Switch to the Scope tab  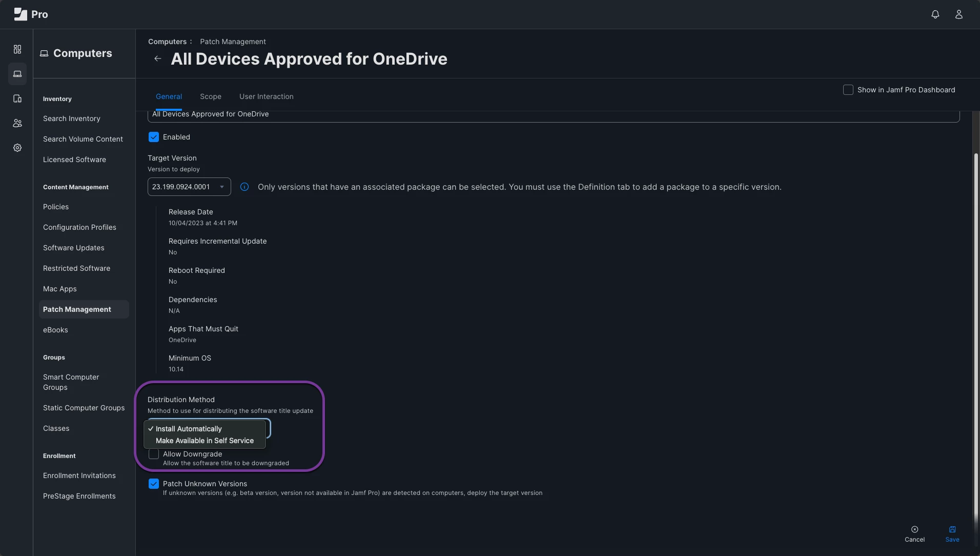point(211,96)
